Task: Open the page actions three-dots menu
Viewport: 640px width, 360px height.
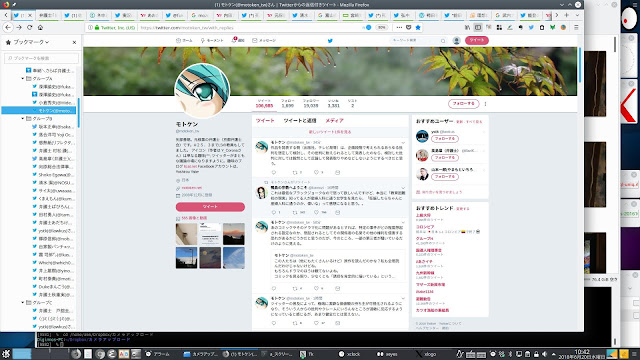Action: coord(399,27)
